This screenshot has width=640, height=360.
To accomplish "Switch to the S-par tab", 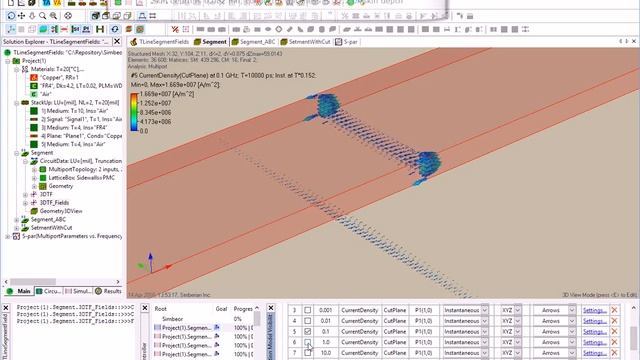I will [x=346, y=42].
